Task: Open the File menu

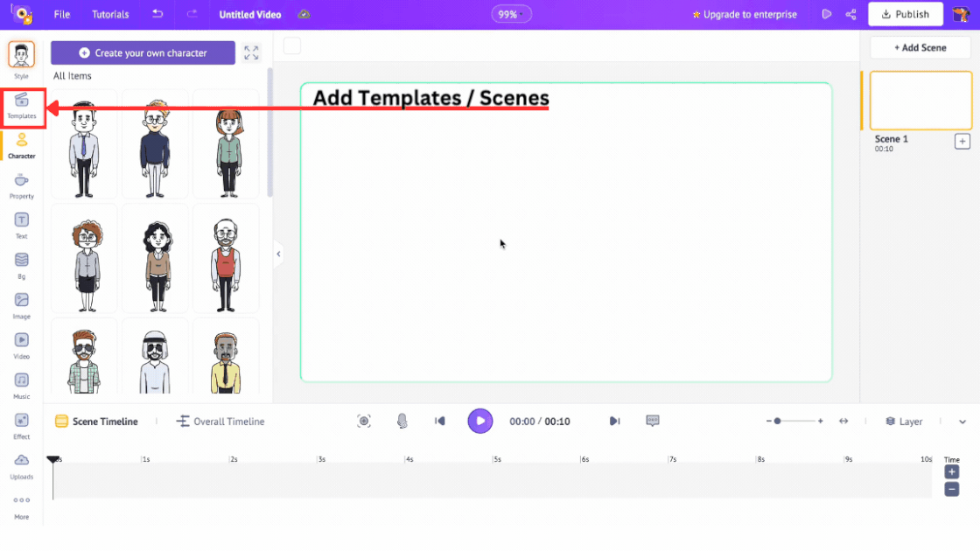Action: (61, 14)
